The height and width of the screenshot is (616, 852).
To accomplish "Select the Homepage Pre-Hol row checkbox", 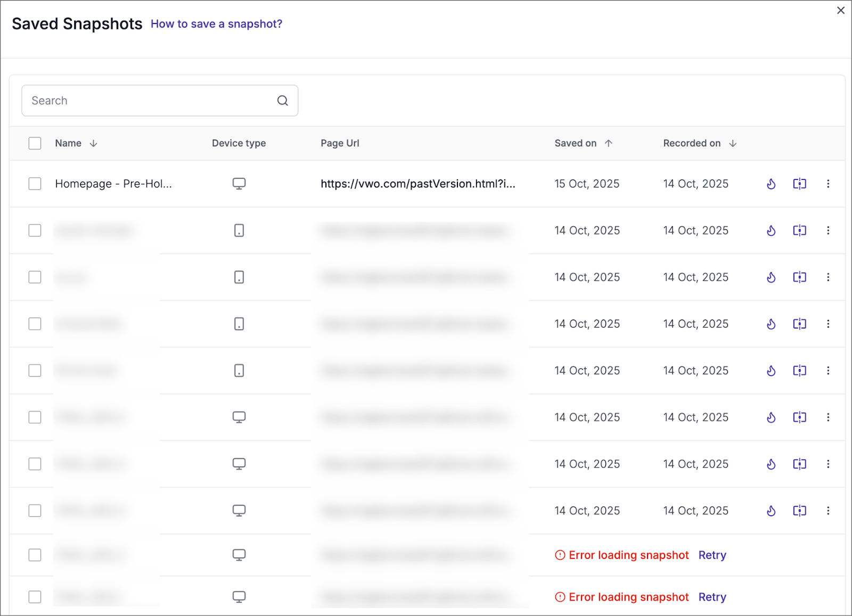I will pyautogui.click(x=35, y=184).
